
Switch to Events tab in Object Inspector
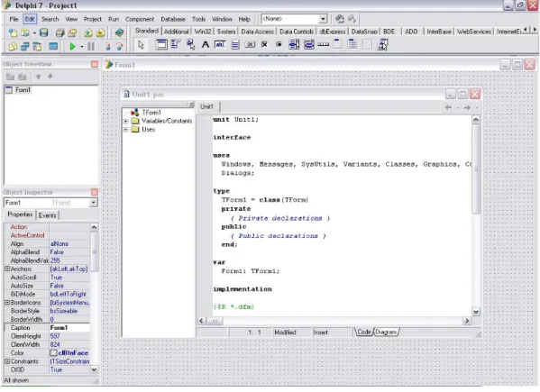coord(48,215)
